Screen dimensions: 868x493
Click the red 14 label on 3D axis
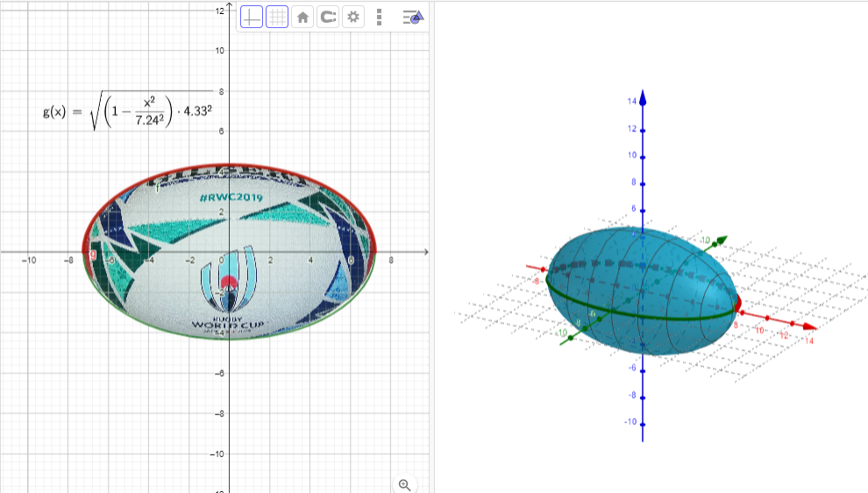click(808, 340)
